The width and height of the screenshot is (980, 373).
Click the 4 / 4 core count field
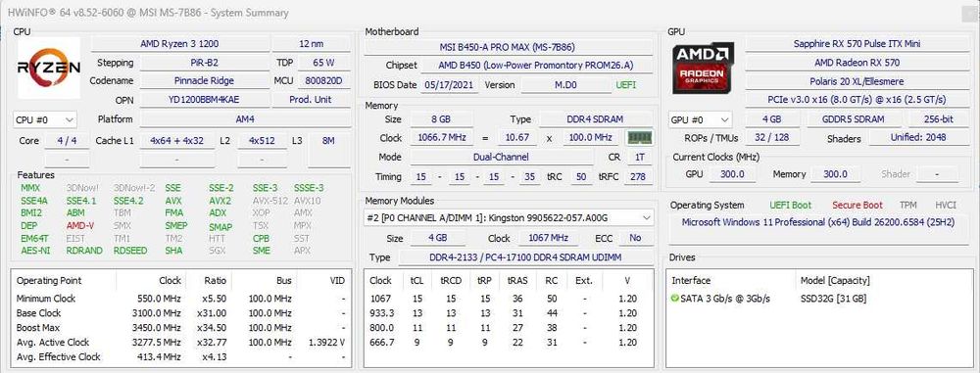67,141
